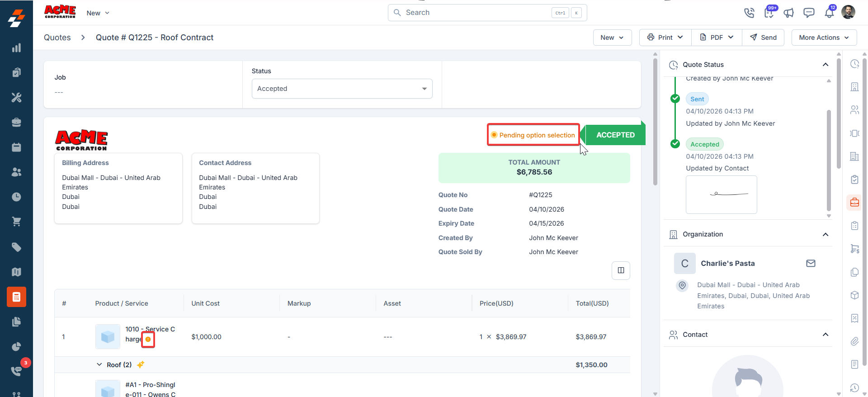Select the orange calculator quotes icon
868x397 pixels.
(16, 297)
